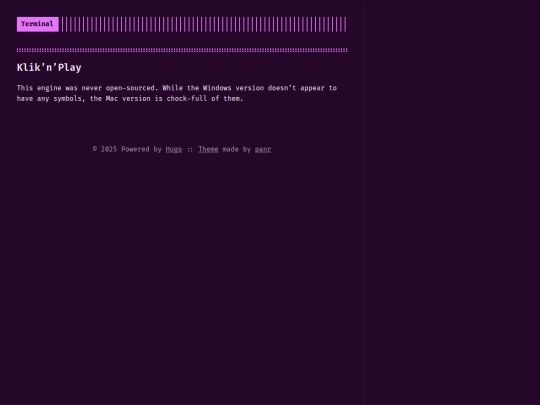Click the text "© 2025 Powered by"
The height and width of the screenshot is (405, 540).
[127, 149]
